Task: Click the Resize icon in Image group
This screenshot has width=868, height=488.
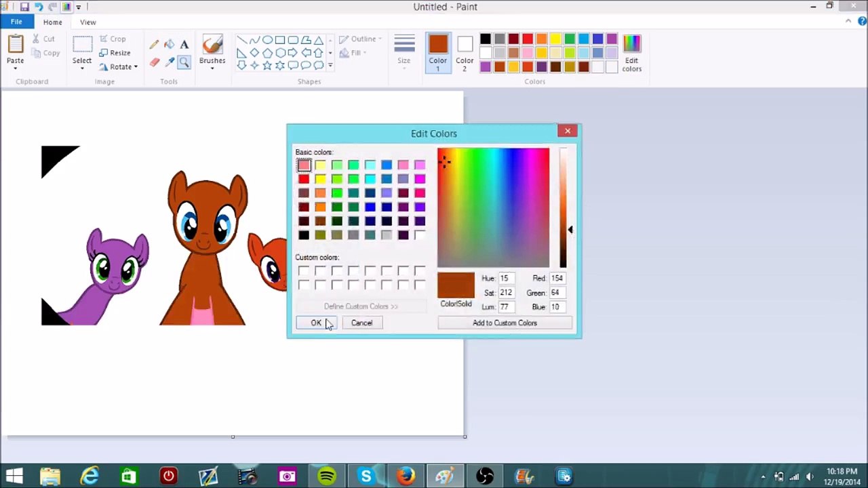Action: [x=104, y=53]
